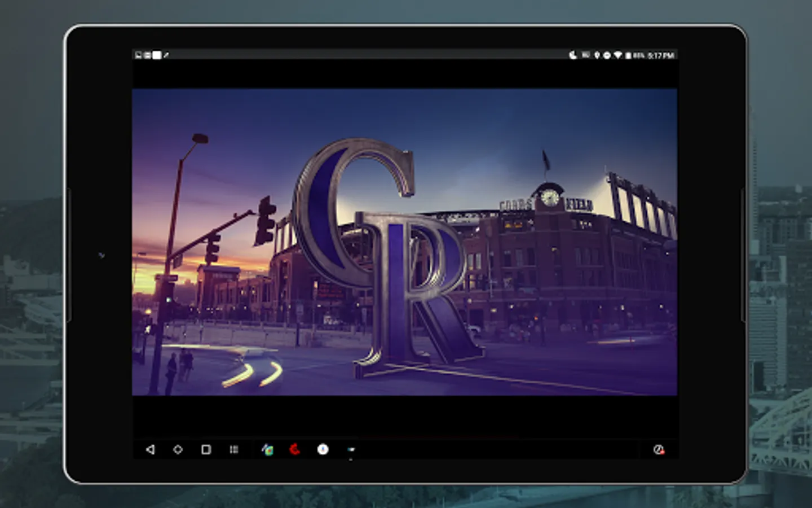Tap the battery status icon
This screenshot has width=812, height=508.
tap(628, 55)
